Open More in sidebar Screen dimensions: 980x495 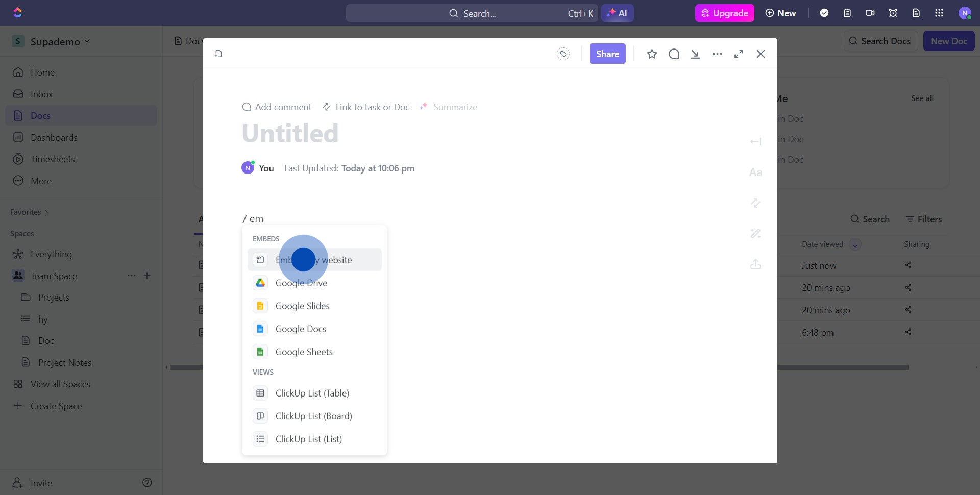(81, 181)
